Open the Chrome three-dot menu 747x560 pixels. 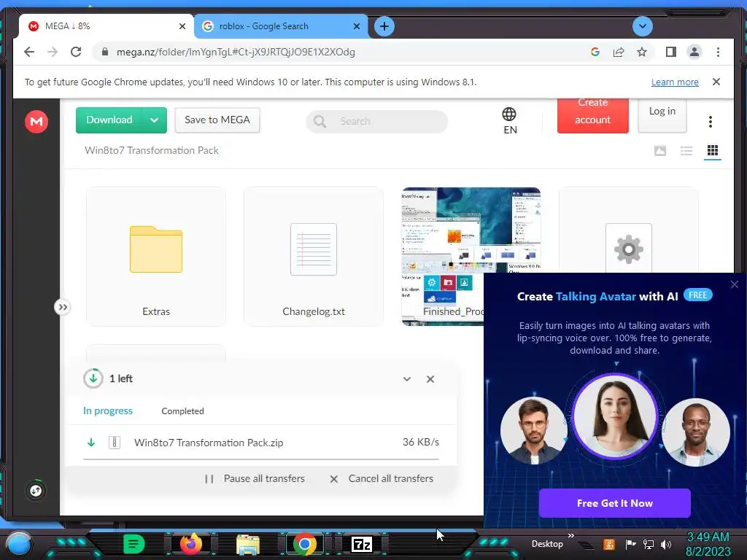pyautogui.click(x=718, y=52)
